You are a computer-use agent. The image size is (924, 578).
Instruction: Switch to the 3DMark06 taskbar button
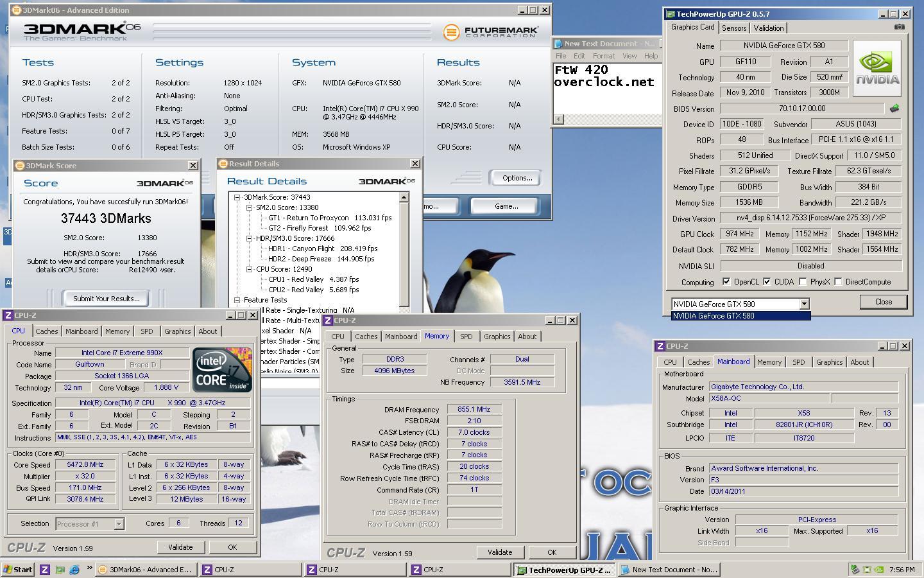(146, 570)
